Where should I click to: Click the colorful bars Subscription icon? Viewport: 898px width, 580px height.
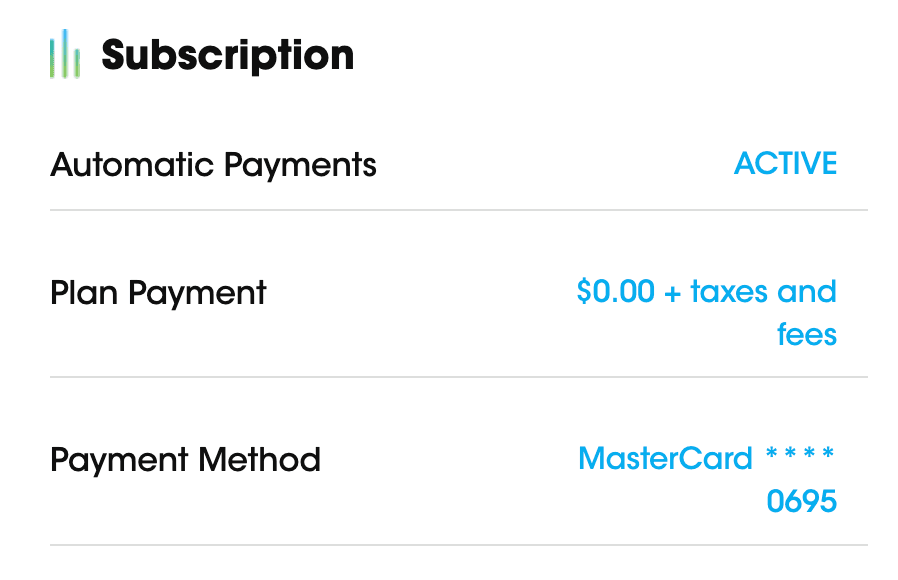pos(65,54)
